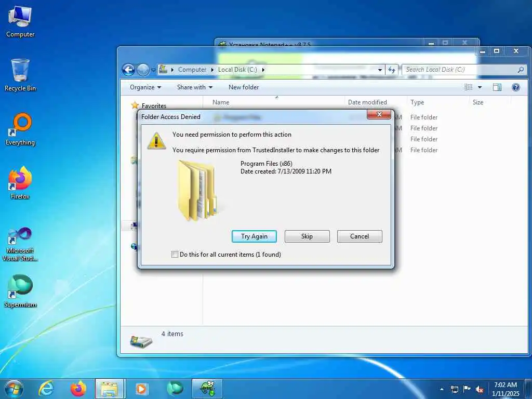Select the Windows Explorer taskbar button
Image resolution: width=532 pixels, height=399 pixels.
pyautogui.click(x=110, y=389)
